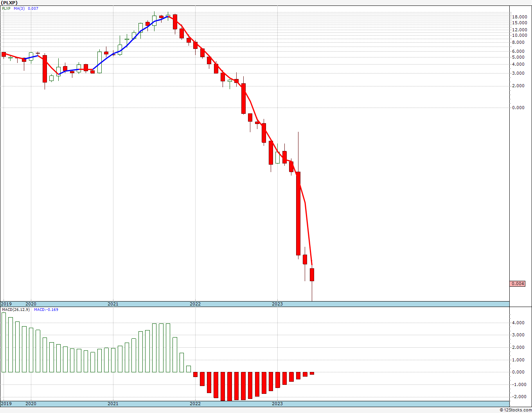The image size is (532, 413).
Task: Click the -2.000 label on MACD axis
Action: pos(519,397)
